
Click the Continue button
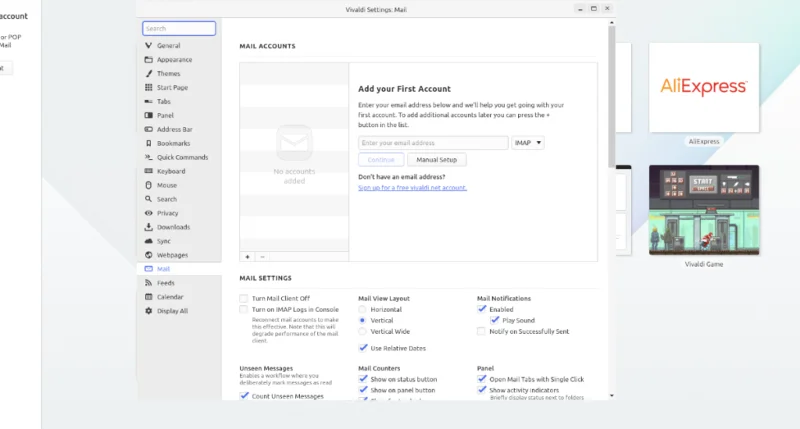381,160
